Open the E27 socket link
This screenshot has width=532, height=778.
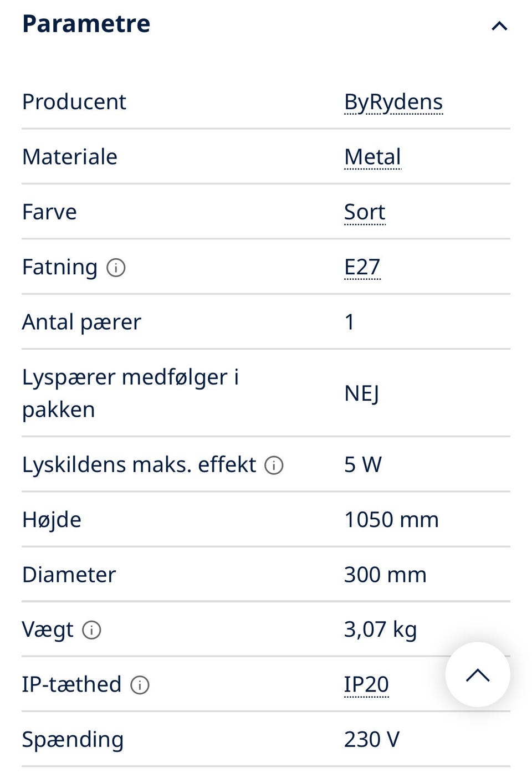click(362, 267)
